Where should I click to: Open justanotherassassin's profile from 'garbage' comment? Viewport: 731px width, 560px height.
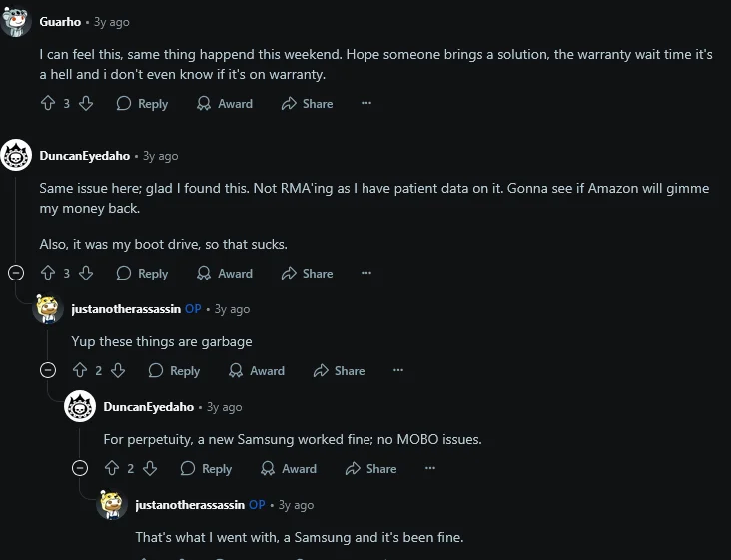pyautogui.click(x=126, y=309)
